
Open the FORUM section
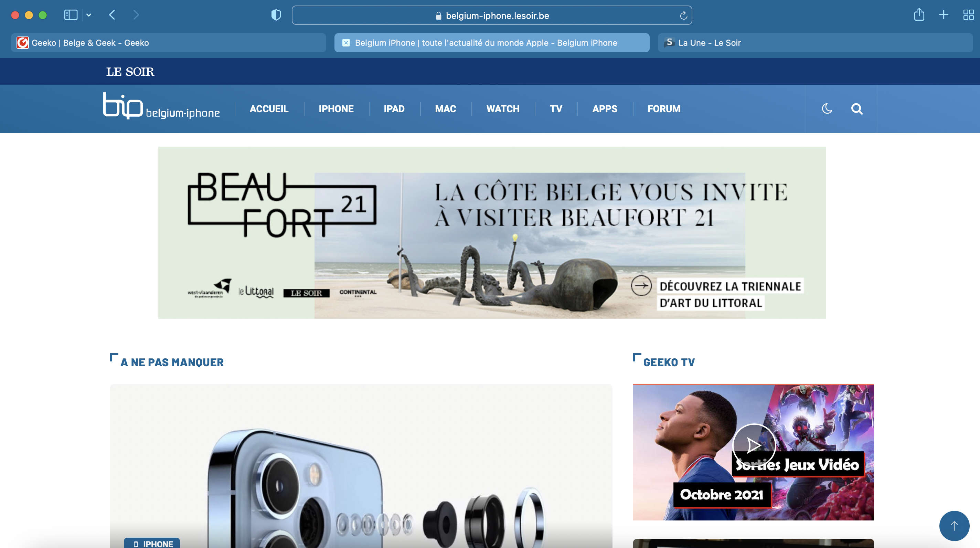coord(664,109)
